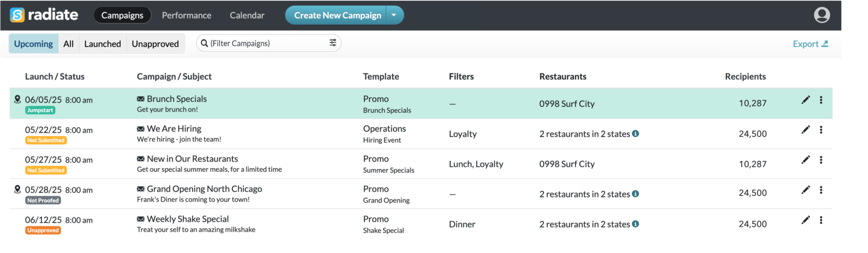Open the Performance navigation item
This screenshot has height=253, width=868.
pos(186,15)
